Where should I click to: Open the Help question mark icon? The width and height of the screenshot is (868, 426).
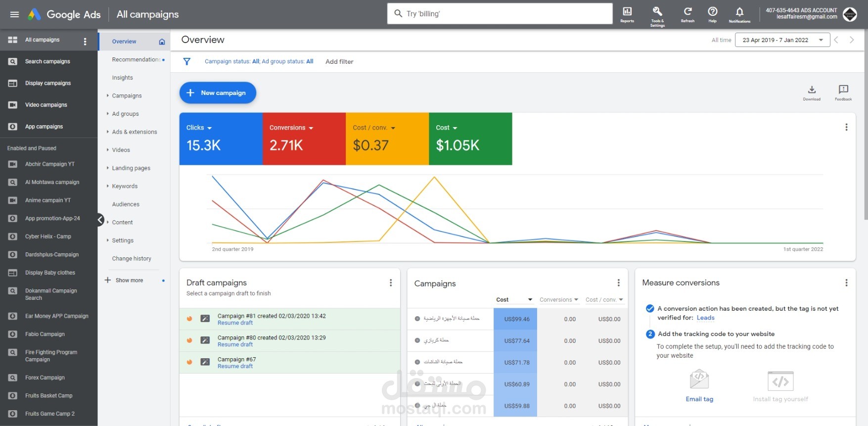(712, 14)
